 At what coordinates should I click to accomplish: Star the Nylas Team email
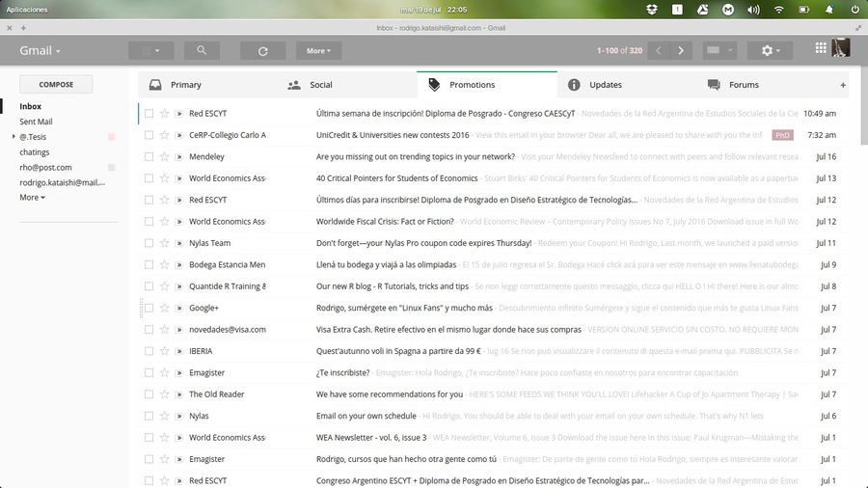164,243
